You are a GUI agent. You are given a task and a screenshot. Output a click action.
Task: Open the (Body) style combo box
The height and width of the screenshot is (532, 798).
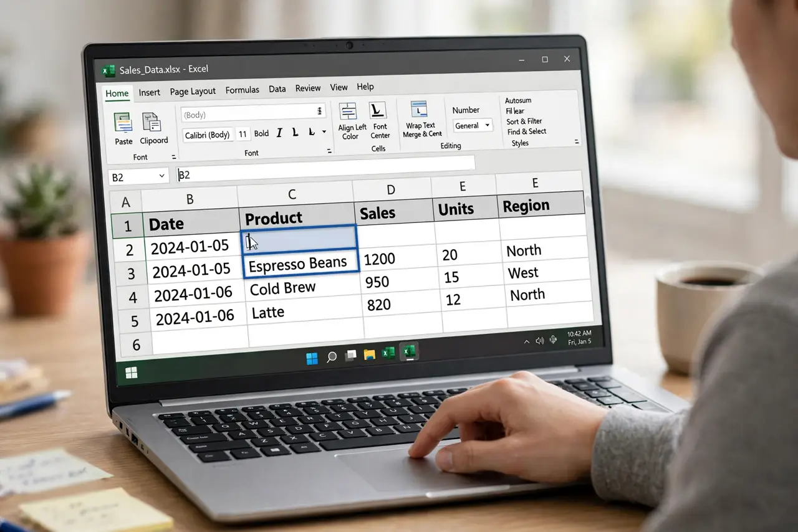(253, 113)
